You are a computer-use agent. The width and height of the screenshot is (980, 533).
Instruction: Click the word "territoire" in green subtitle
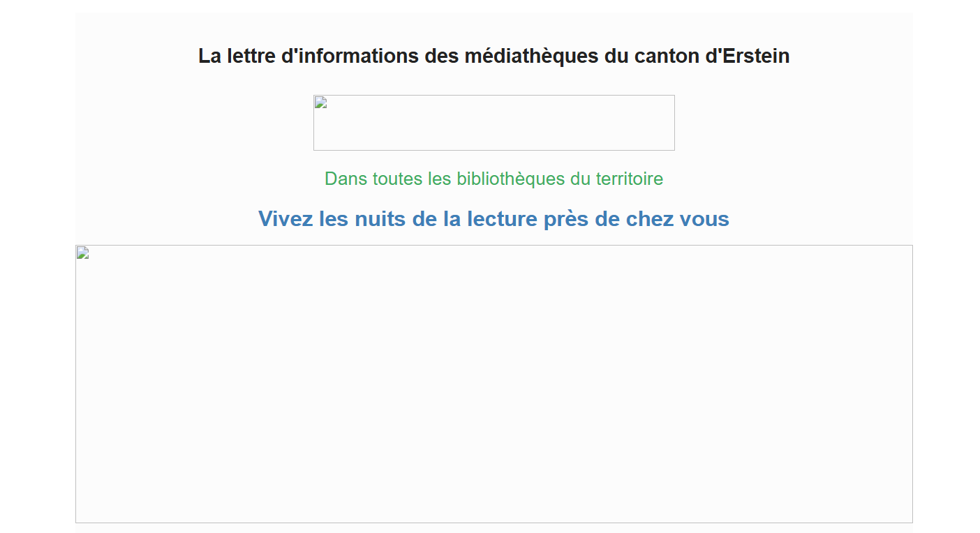(x=629, y=179)
